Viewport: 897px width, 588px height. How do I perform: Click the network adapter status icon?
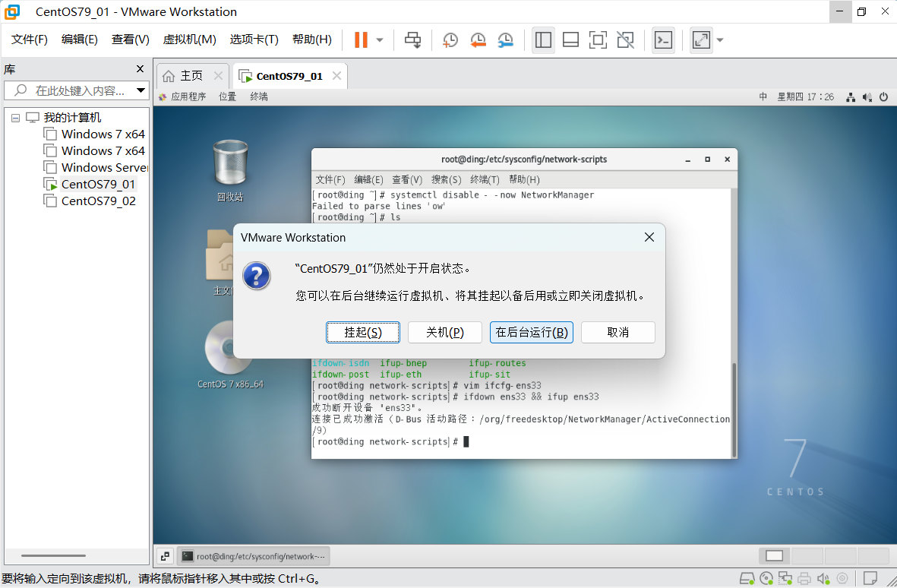click(x=785, y=579)
